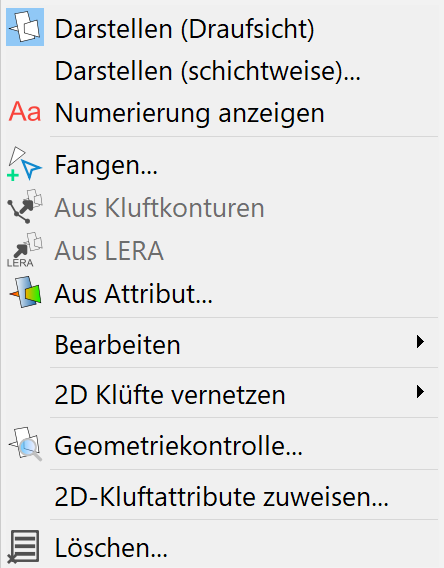Click the red Aa numbering icon

(x=25, y=112)
